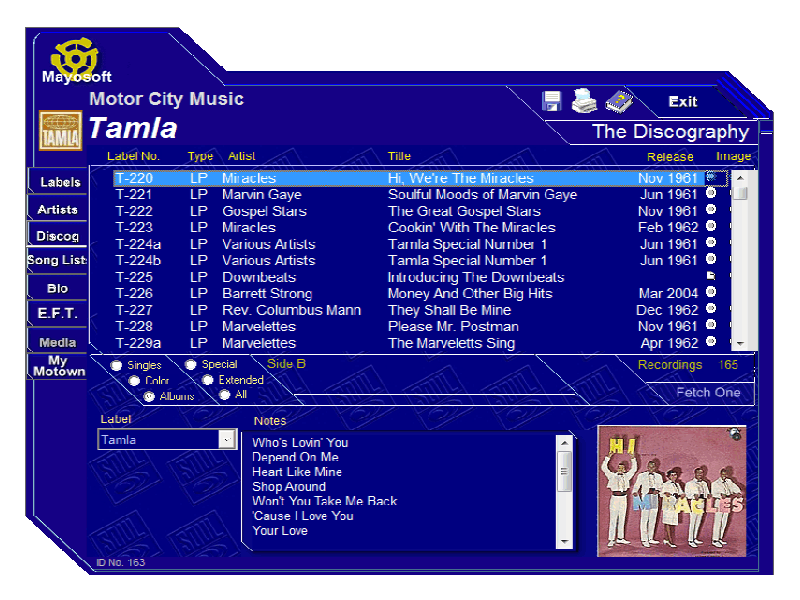Select row T-225 Introducing The Downbeats
800x600 pixels.
tap(409, 277)
